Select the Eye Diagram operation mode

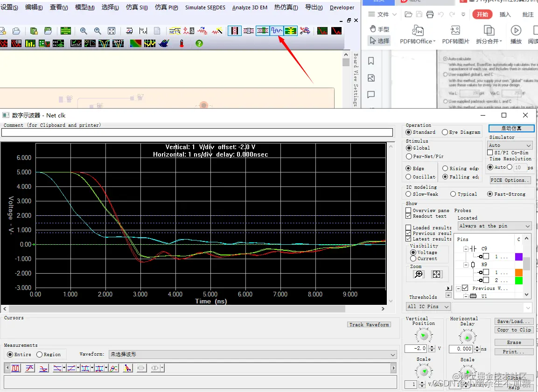click(x=445, y=132)
